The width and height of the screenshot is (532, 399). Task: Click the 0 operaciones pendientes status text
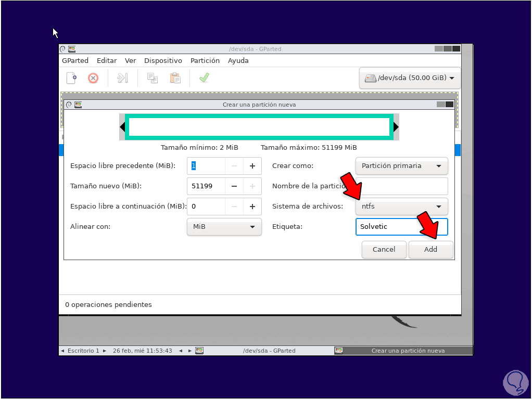(108, 305)
